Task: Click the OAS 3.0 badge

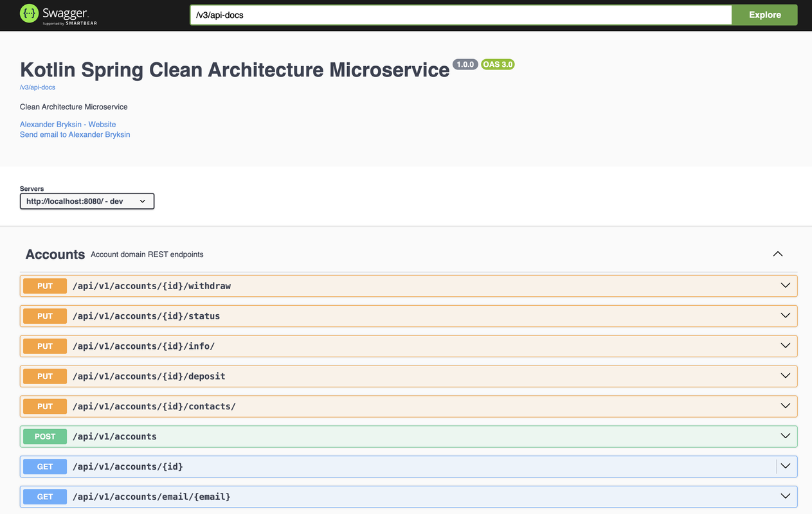Action: coord(498,64)
